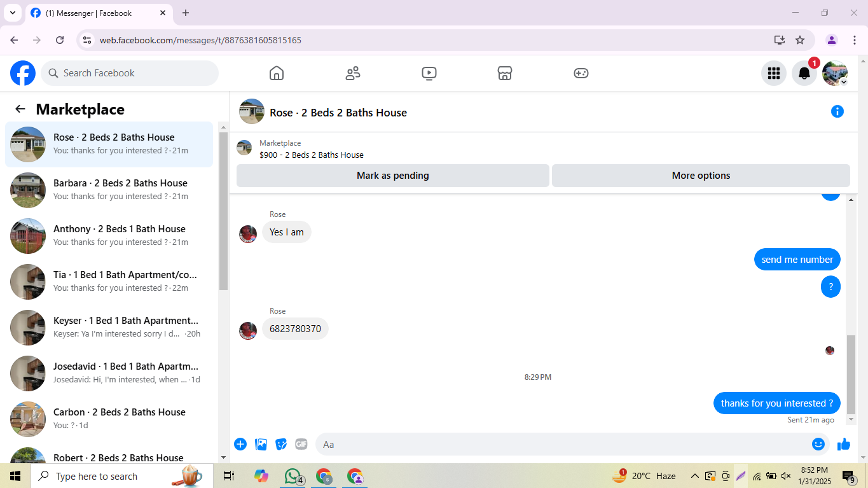Click the Search Facebook field

pos(130,73)
